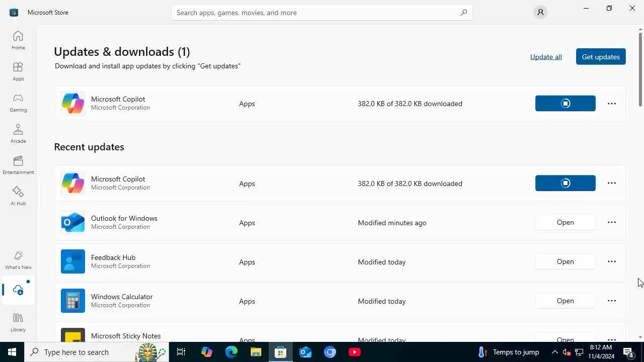Viewport: 644px width, 362px height.
Task: Open more options for Feedback Hub
Action: 612,261
